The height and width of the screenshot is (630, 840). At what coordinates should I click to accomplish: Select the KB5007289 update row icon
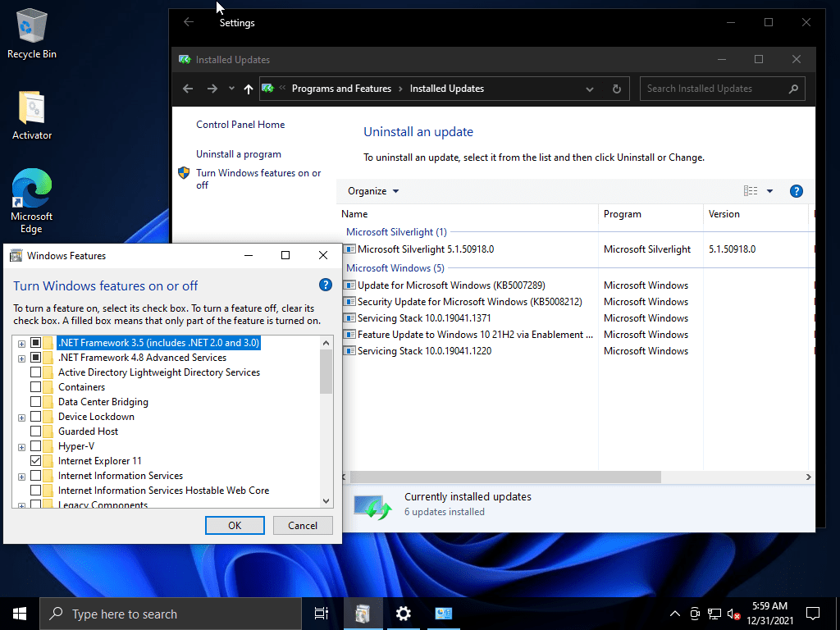(x=349, y=285)
